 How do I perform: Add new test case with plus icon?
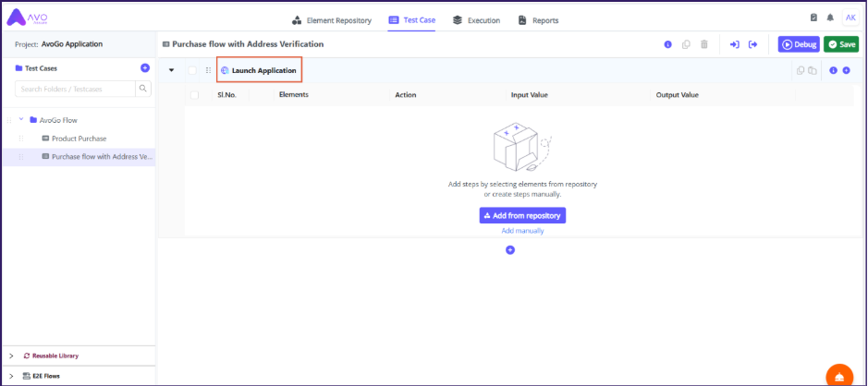coord(144,68)
